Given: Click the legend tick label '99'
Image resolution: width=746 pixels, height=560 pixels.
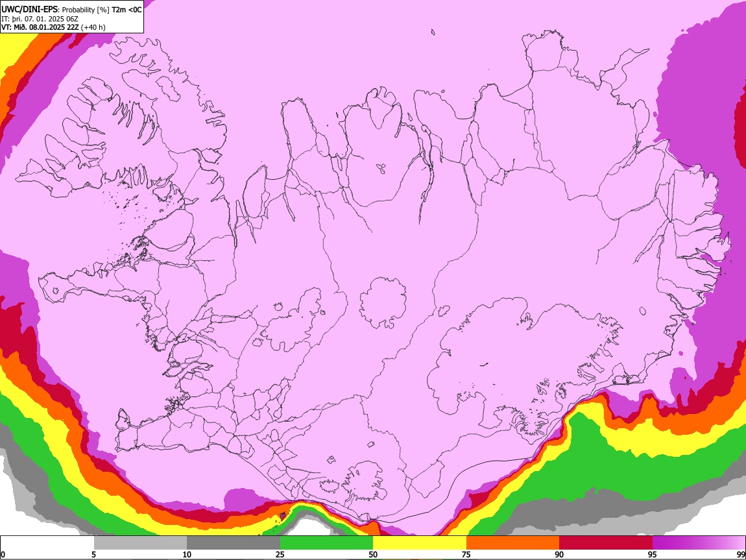Looking at the screenshot, I should click(740, 555).
